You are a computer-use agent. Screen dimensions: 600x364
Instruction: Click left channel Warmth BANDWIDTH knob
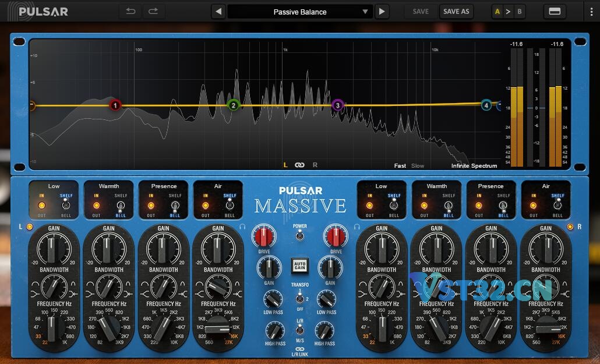109,287
